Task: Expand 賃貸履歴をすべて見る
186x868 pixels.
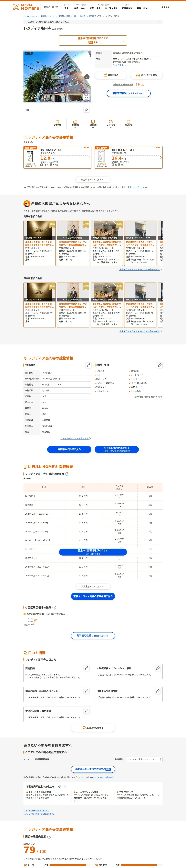Action: point(93,586)
